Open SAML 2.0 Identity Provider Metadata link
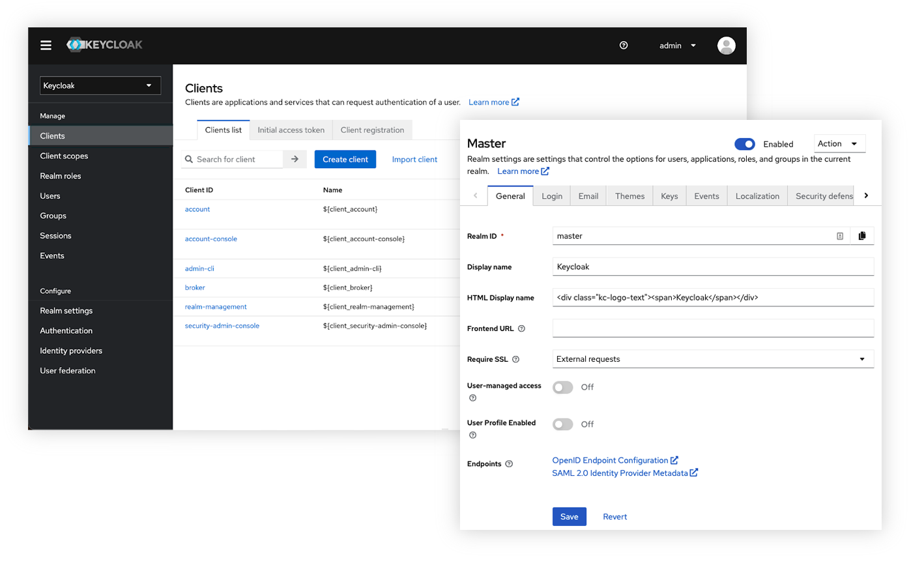924x569 pixels. 625,473
